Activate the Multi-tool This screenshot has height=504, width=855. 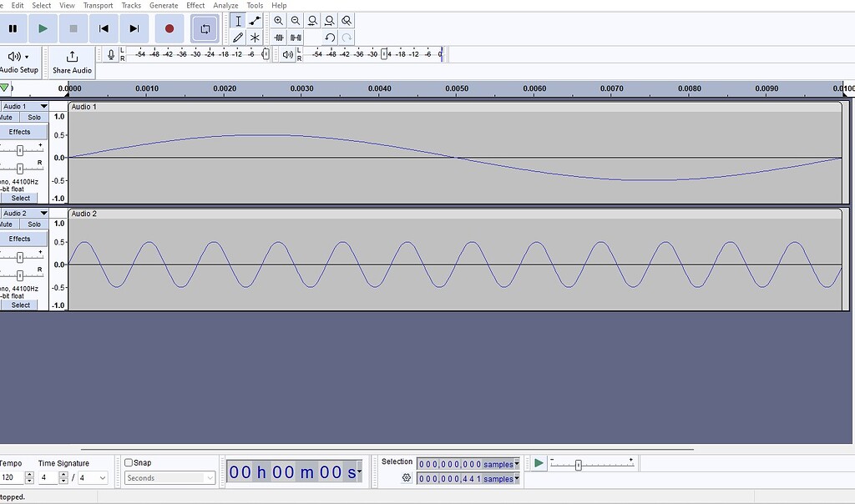(x=255, y=37)
